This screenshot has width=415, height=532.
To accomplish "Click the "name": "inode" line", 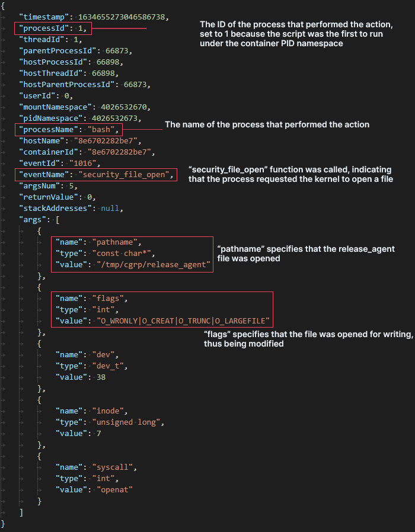I will point(91,411).
